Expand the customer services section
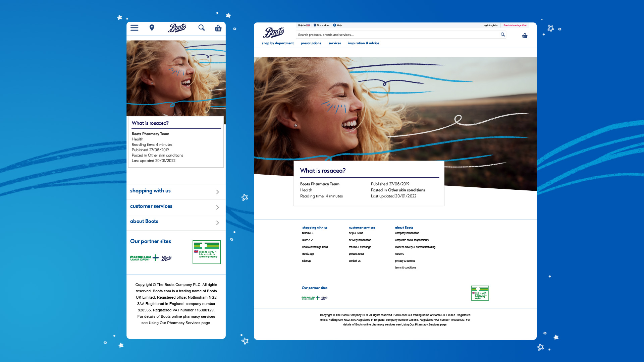 coord(176,207)
